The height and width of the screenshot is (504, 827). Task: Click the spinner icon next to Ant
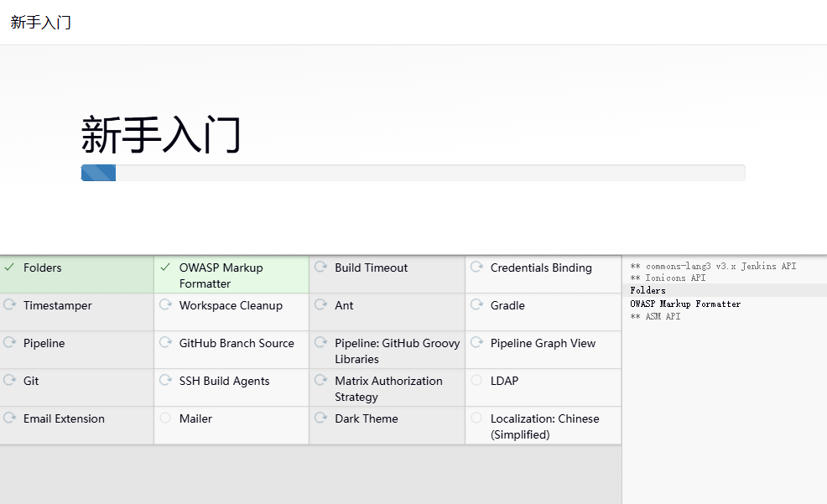tap(320, 304)
